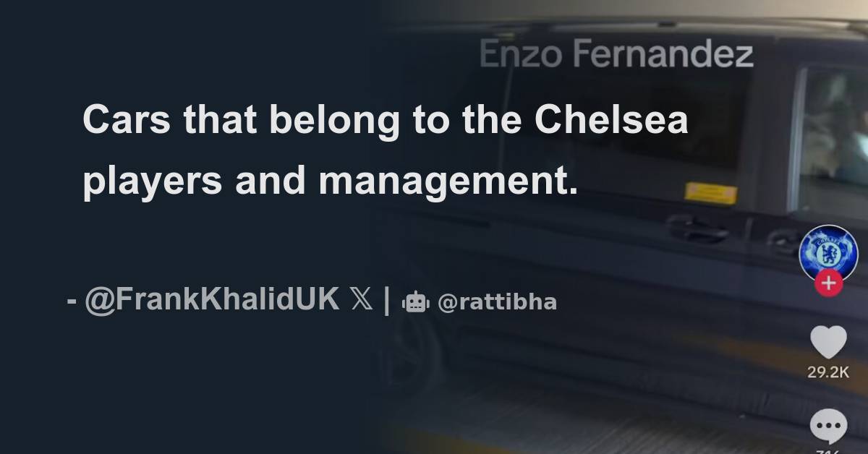868x454 pixels.
Task: Click the comment count under the bubble
Action: (x=828, y=450)
